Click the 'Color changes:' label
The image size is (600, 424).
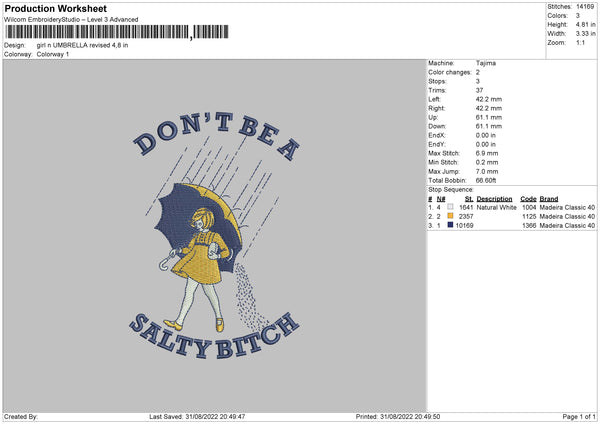[x=450, y=72]
